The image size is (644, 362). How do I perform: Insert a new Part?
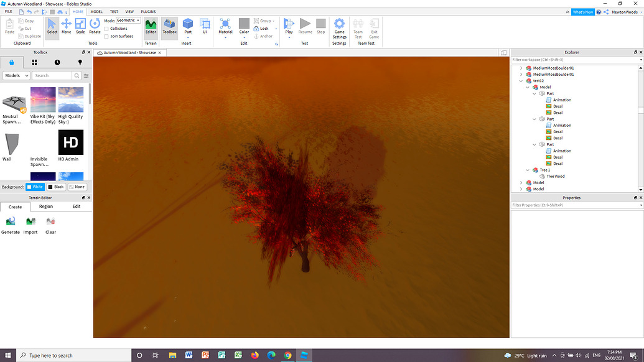pyautogui.click(x=188, y=26)
